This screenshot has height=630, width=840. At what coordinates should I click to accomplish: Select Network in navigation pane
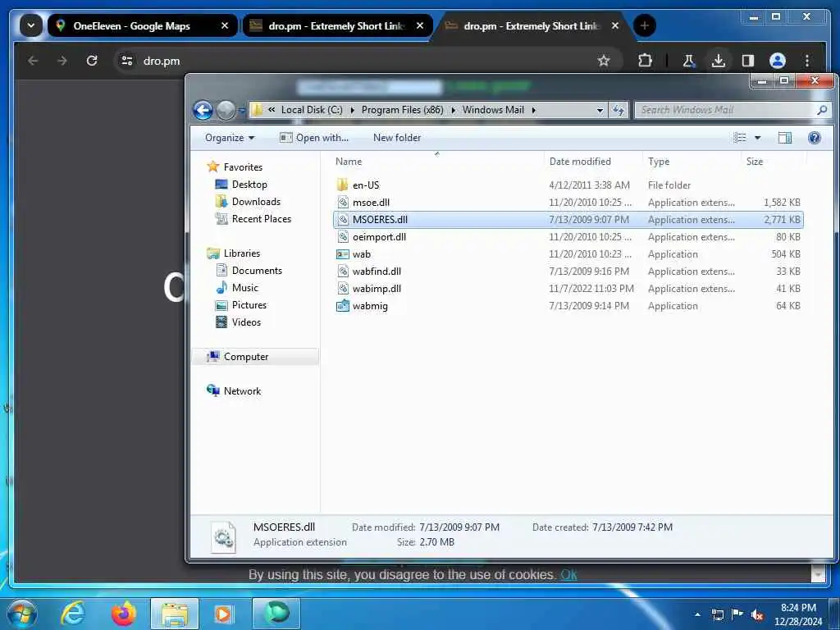pyautogui.click(x=234, y=391)
